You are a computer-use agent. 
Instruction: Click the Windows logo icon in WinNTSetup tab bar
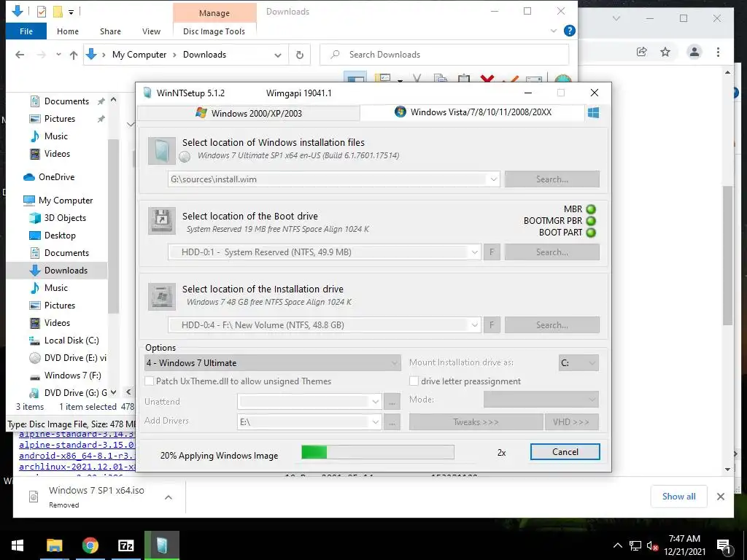click(x=593, y=113)
